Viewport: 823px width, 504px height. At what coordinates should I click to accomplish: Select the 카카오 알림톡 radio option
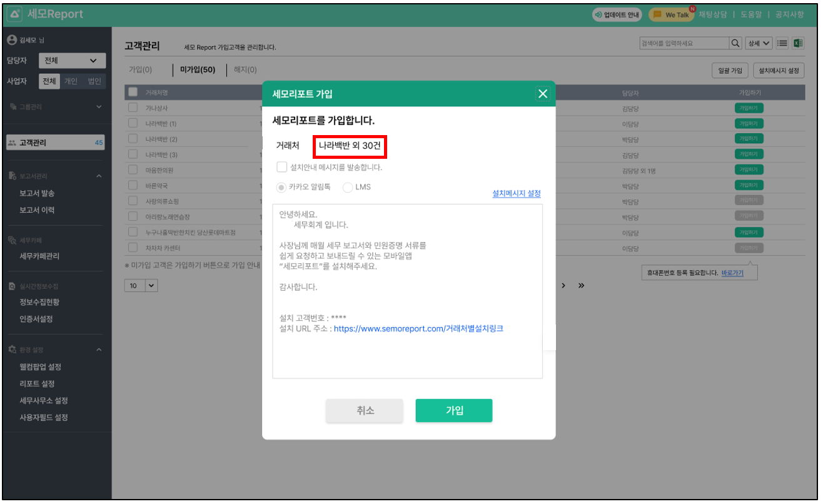281,187
